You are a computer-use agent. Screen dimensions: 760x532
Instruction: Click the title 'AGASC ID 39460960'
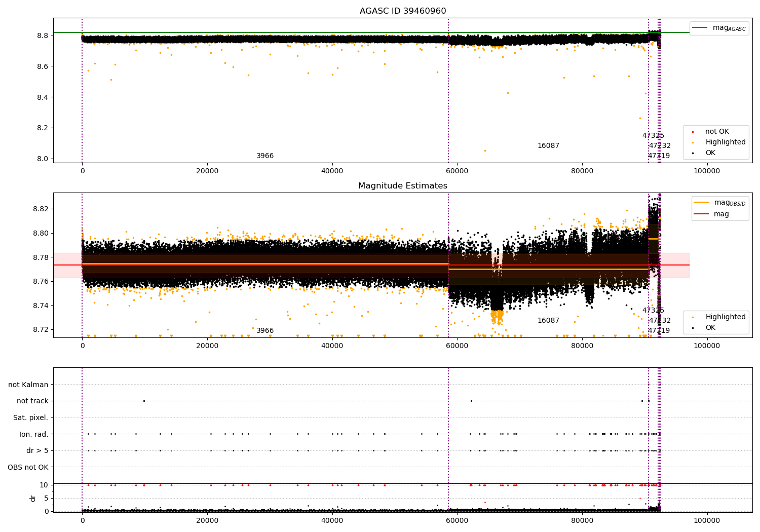403,11
